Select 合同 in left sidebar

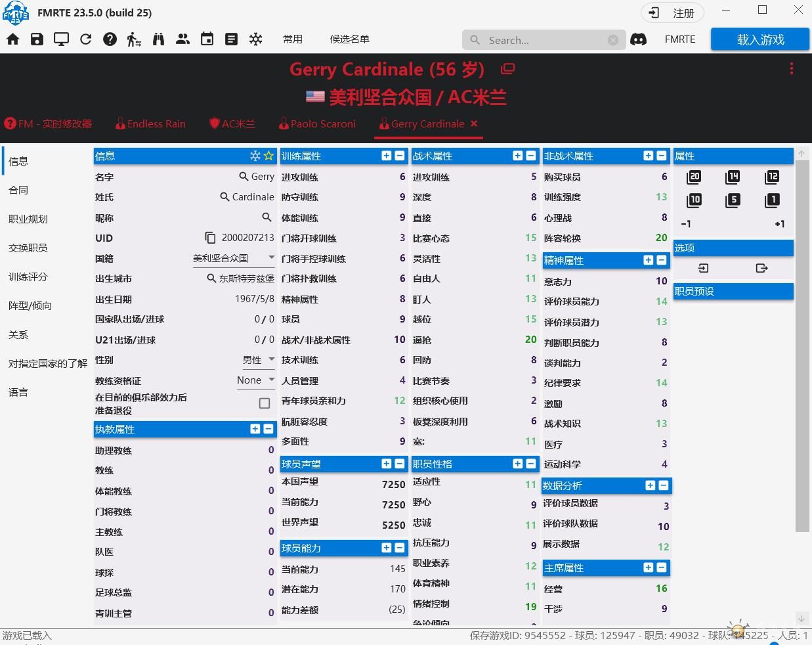coord(18,190)
